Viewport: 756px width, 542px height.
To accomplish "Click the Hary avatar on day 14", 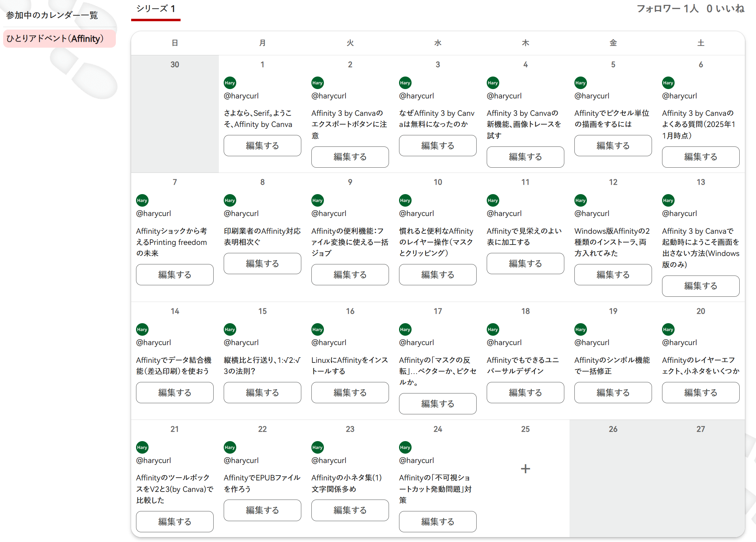I will [142, 329].
